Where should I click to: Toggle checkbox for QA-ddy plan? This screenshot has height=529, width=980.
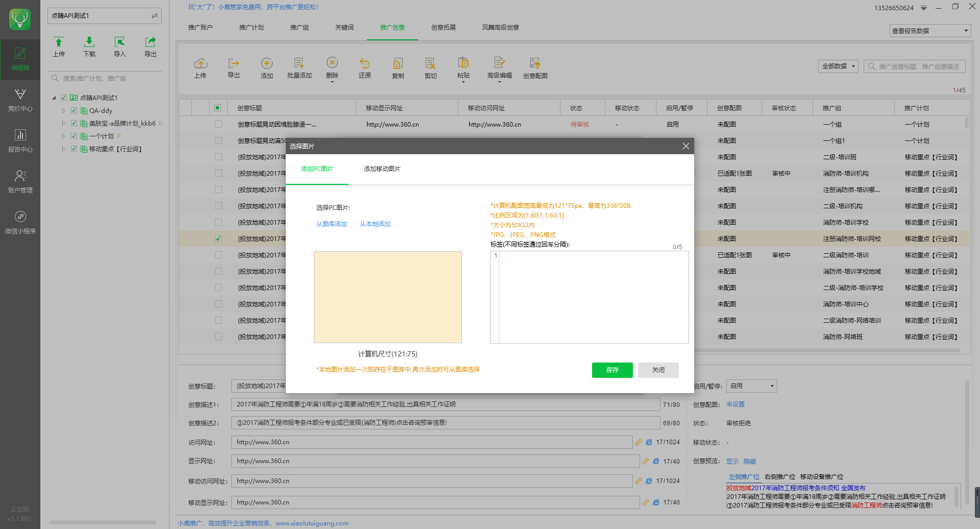click(74, 110)
